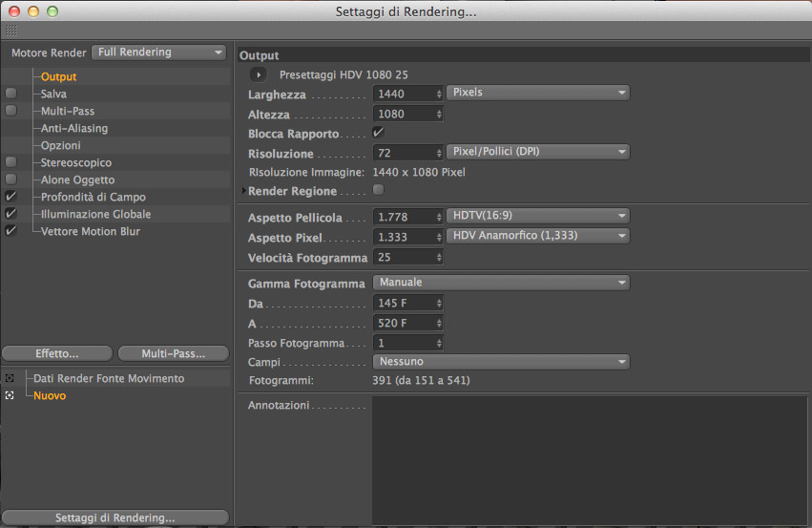Enable the Stereoscopico checkbox
812x528 pixels.
coord(10,162)
